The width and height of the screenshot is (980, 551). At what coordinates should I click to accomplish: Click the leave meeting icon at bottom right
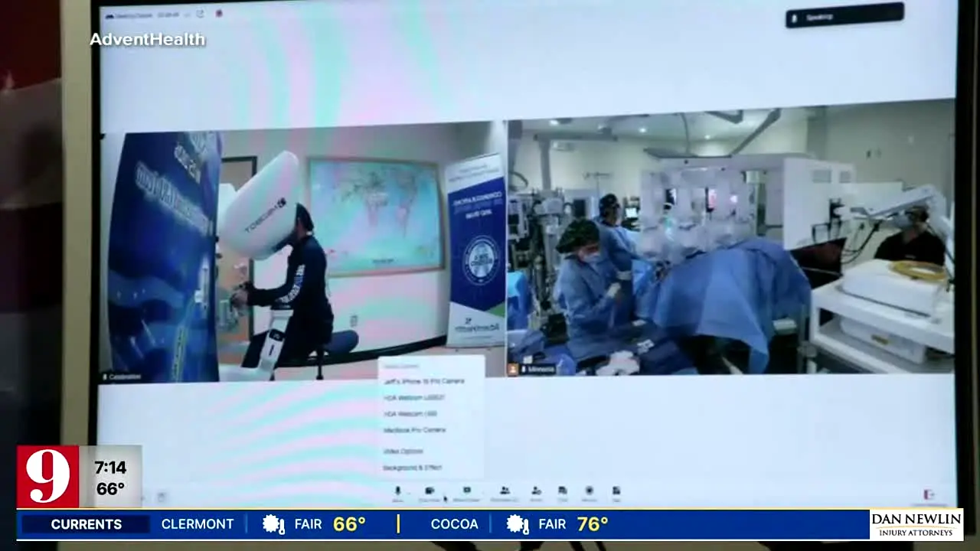[x=929, y=496]
